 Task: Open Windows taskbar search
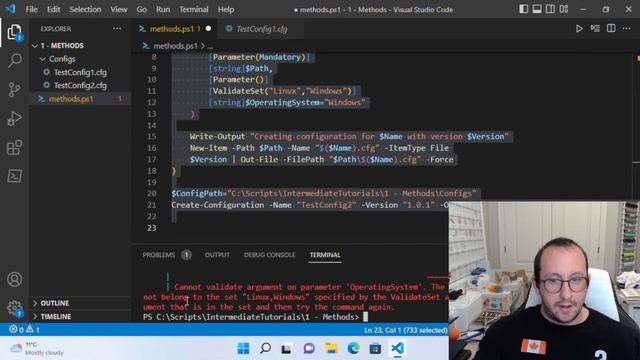[265, 348]
